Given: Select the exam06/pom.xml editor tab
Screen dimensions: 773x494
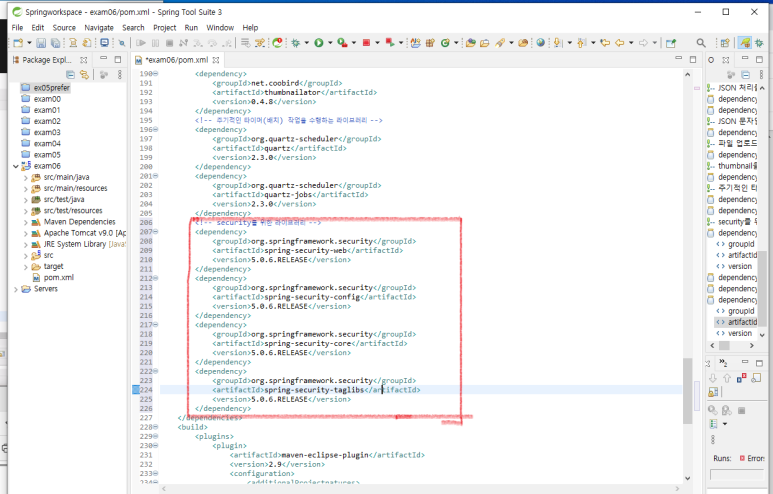Looking at the screenshot, I should click(176, 60).
